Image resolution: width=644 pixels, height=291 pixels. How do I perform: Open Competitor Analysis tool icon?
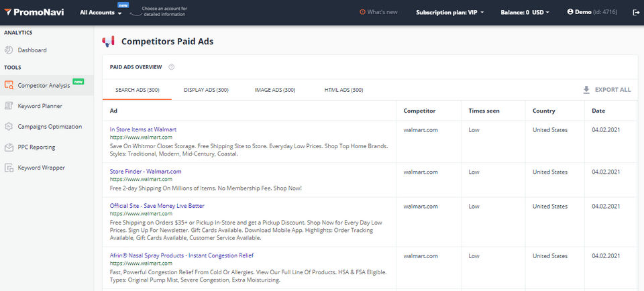click(9, 85)
